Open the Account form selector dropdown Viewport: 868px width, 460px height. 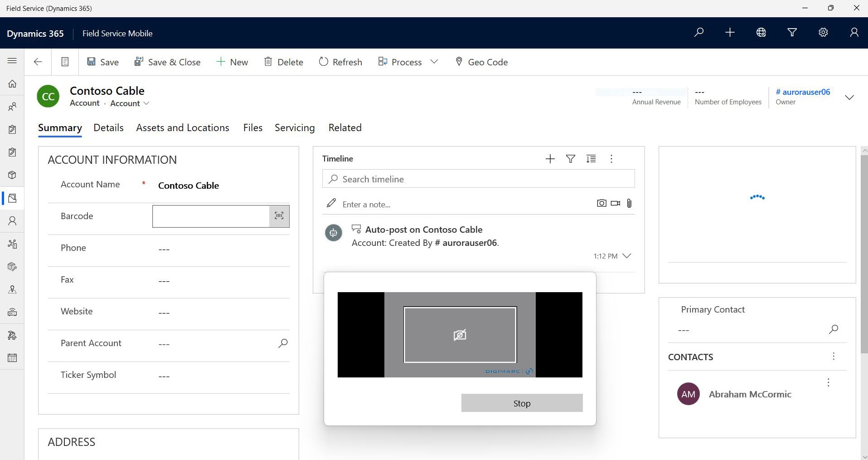click(x=130, y=103)
